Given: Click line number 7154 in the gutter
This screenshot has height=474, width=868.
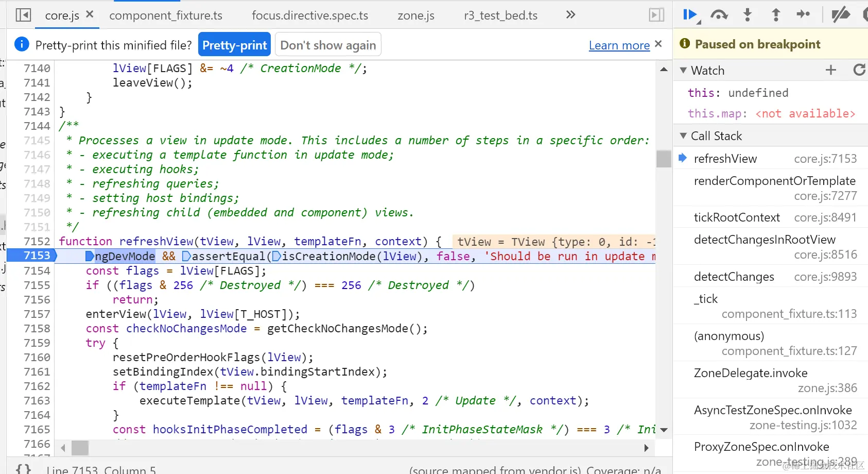Looking at the screenshot, I should click(x=37, y=270).
